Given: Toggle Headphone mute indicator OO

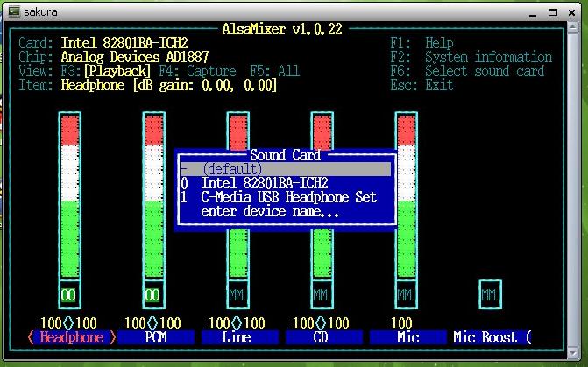Looking at the screenshot, I should coord(68,295).
